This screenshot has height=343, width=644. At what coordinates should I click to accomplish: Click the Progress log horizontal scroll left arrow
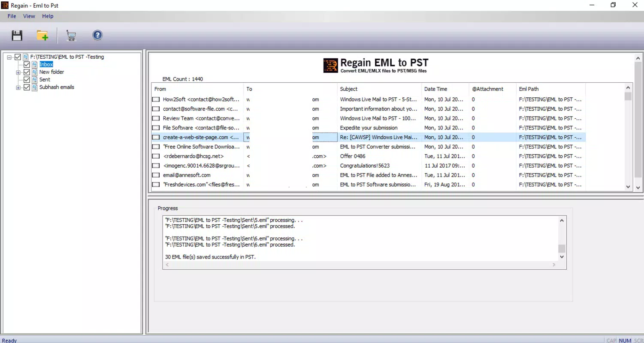[167, 265]
